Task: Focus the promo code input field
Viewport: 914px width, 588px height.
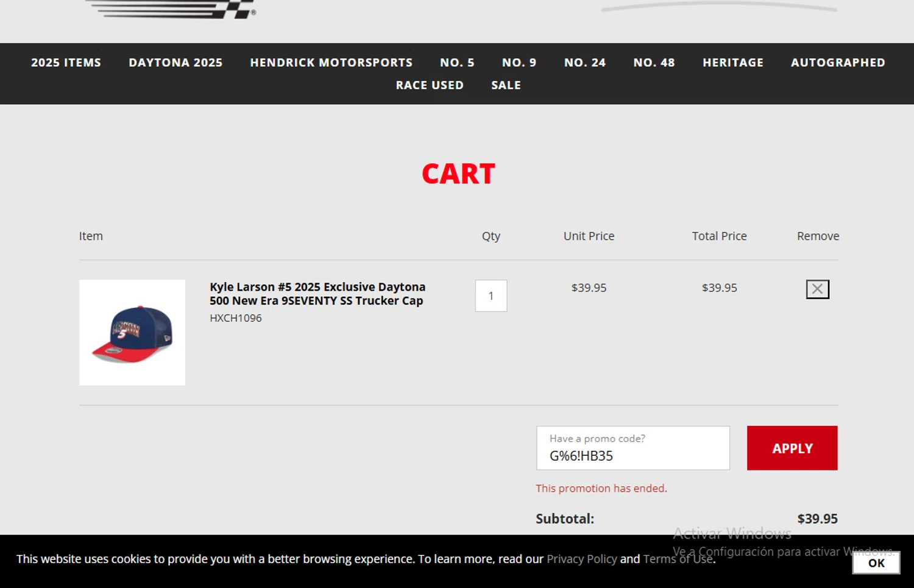Action: (633, 448)
